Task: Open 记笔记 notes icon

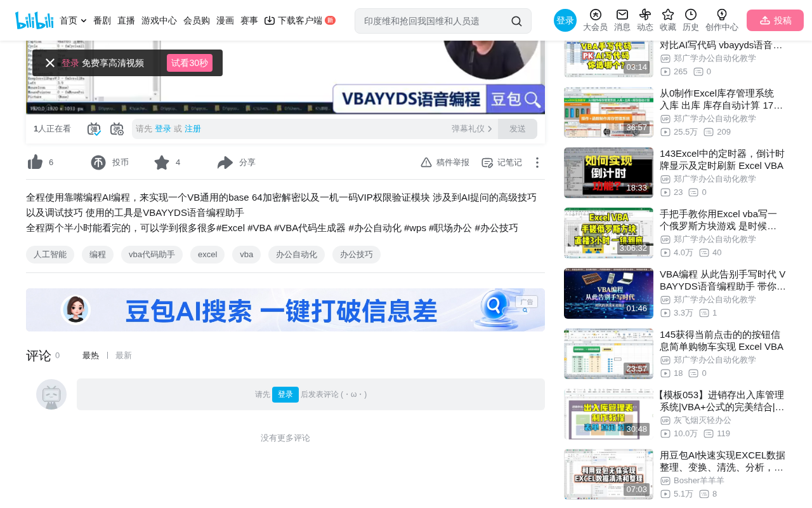Action: tap(487, 163)
